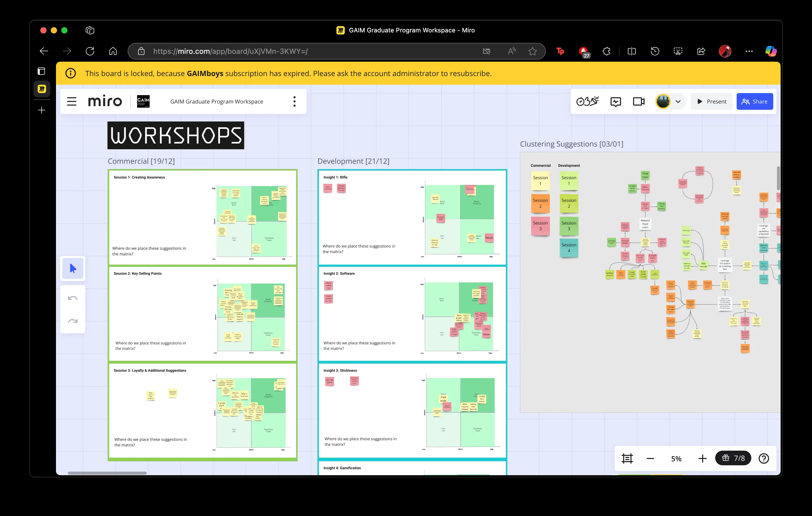
Task: Open the help question mark icon
Action: [764, 458]
